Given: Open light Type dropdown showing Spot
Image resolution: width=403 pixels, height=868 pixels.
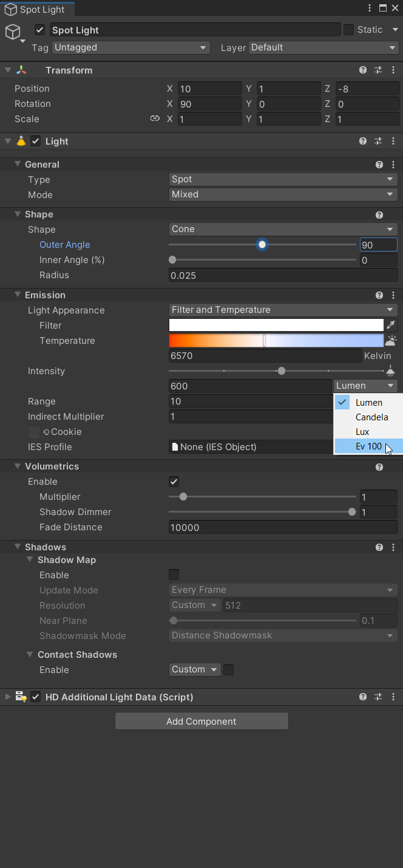Looking at the screenshot, I should (283, 179).
